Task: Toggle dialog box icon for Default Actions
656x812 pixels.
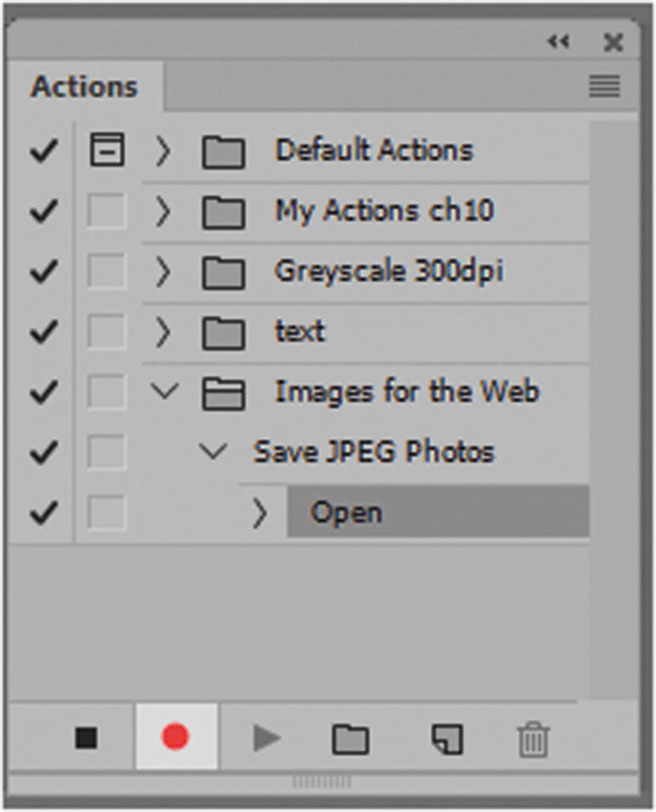Action: (106, 152)
